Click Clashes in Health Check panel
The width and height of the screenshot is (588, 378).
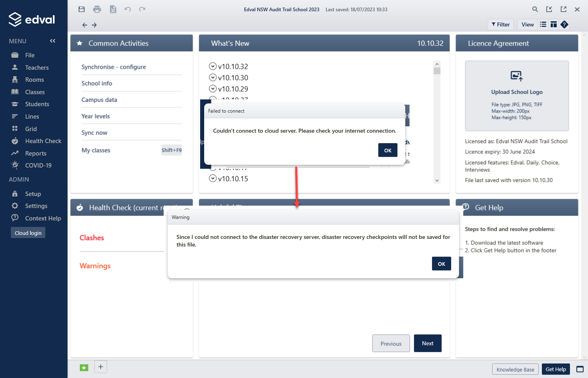pos(92,238)
